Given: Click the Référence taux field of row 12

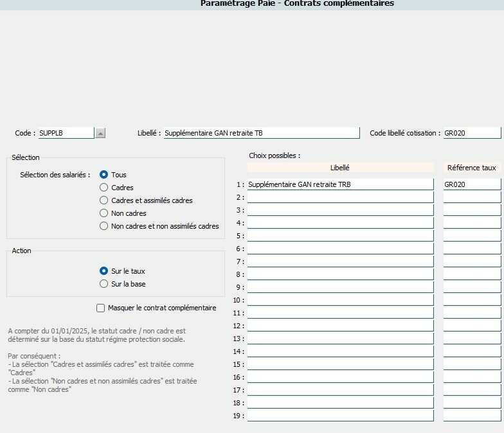Looking at the screenshot, I should pyautogui.click(x=472, y=326).
